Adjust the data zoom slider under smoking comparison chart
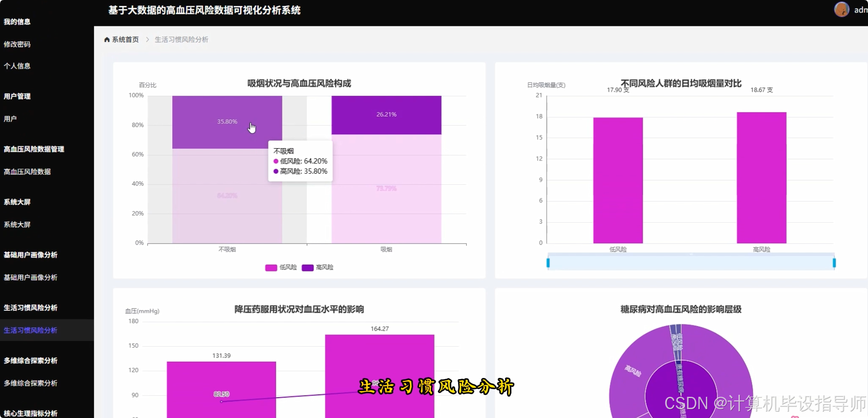This screenshot has width=868, height=418. [x=690, y=263]
